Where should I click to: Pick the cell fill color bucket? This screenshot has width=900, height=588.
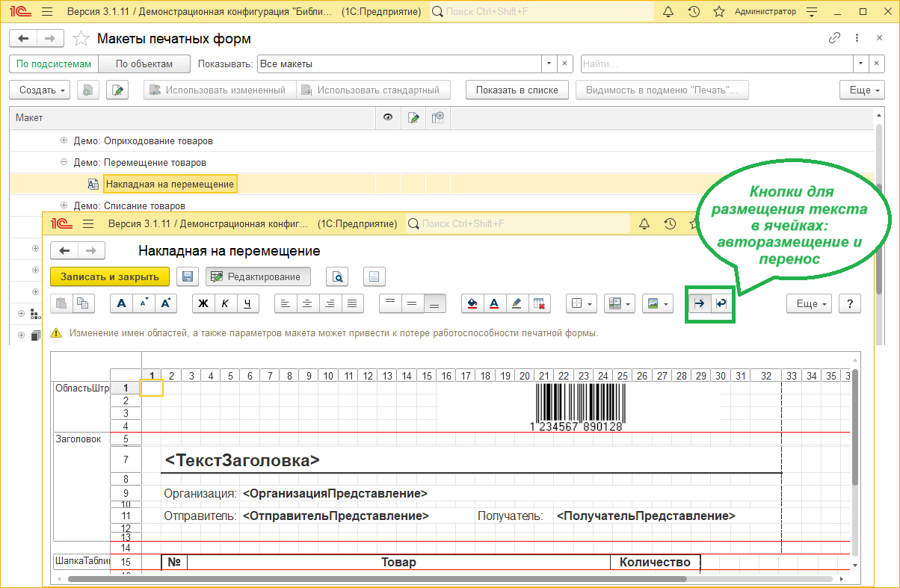point(472,303)
